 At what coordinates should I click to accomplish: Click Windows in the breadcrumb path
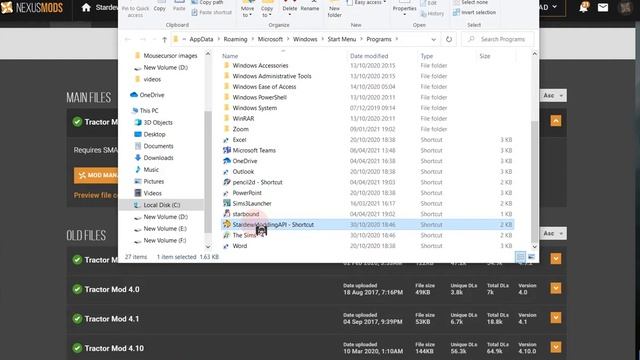point(305,39)
